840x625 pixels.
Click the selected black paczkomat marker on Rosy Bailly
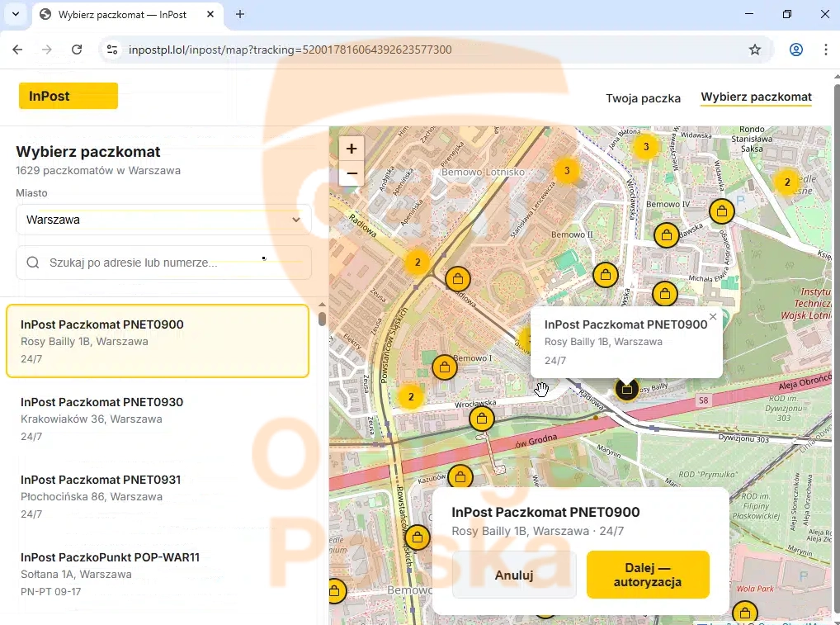pyautogui.click(x=626, y=389)
